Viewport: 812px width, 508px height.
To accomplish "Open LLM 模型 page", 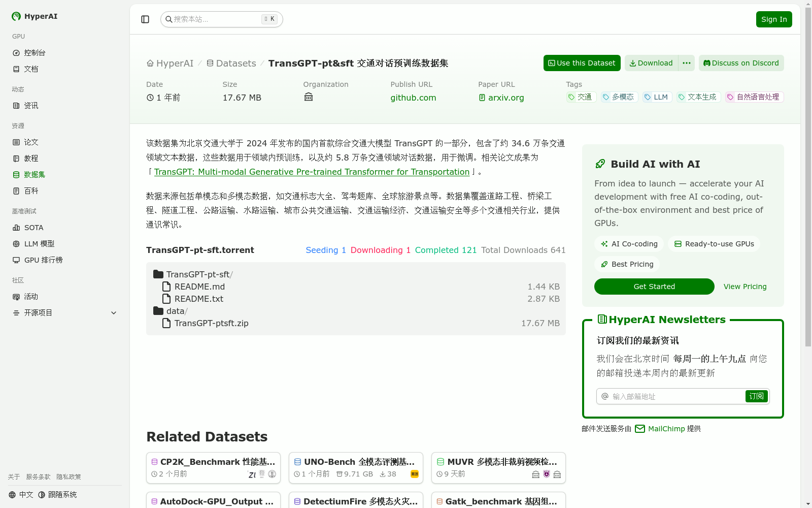I will click(x=64, y=244).
